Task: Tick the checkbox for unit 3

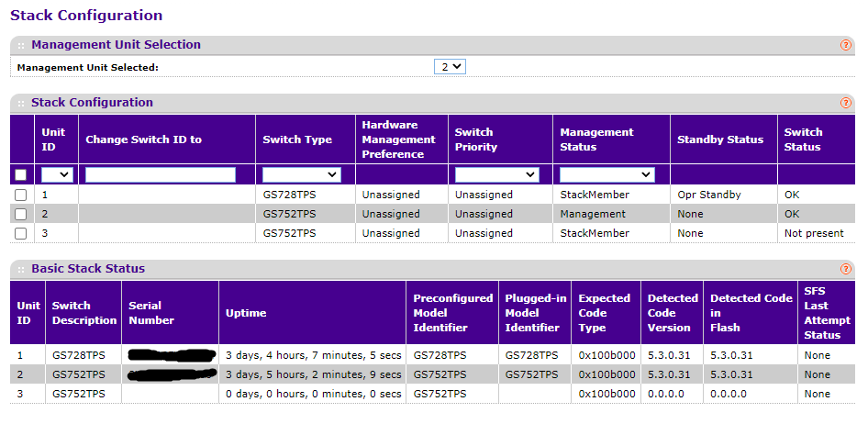Action: 21,233
